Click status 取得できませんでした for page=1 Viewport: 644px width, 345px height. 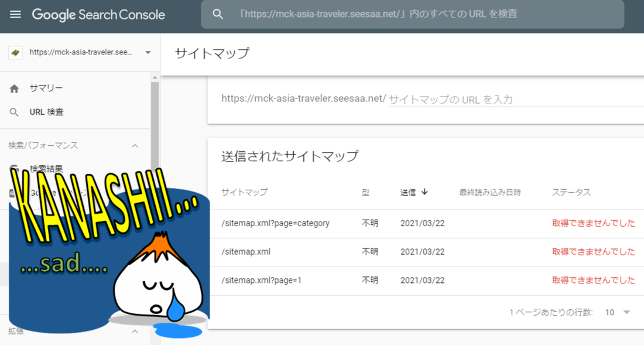(594, 281)
